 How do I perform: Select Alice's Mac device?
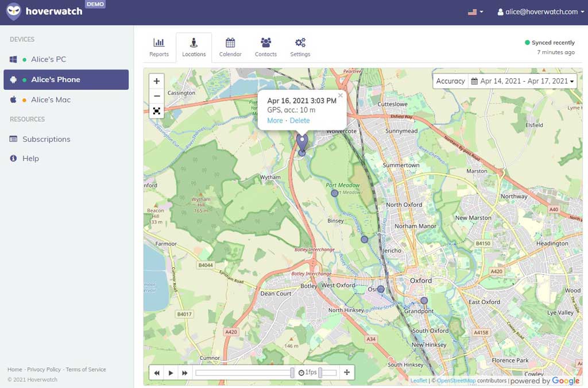(x=66, y=100)
